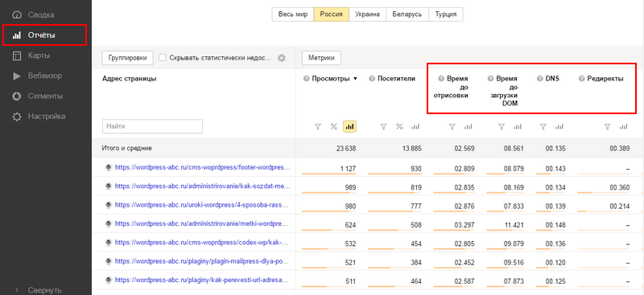The width and height of the screenshot is (644, 295).
Task: Click into the Найти search field
Action: [152, 126]
